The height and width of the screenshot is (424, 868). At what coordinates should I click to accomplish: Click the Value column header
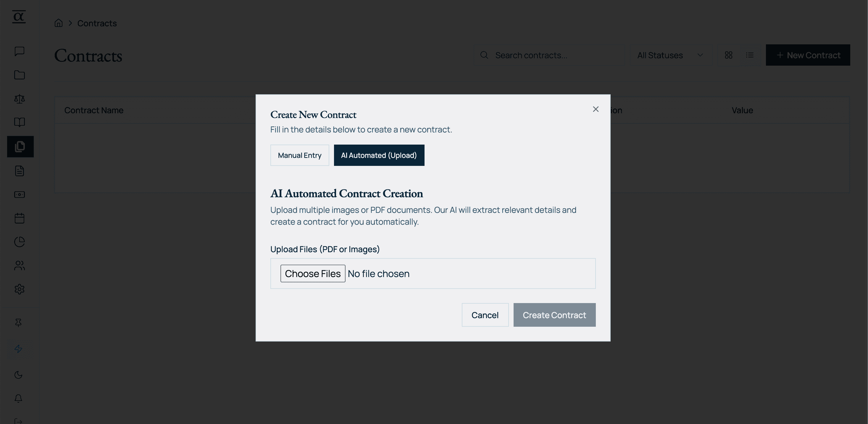pos(742,111)
